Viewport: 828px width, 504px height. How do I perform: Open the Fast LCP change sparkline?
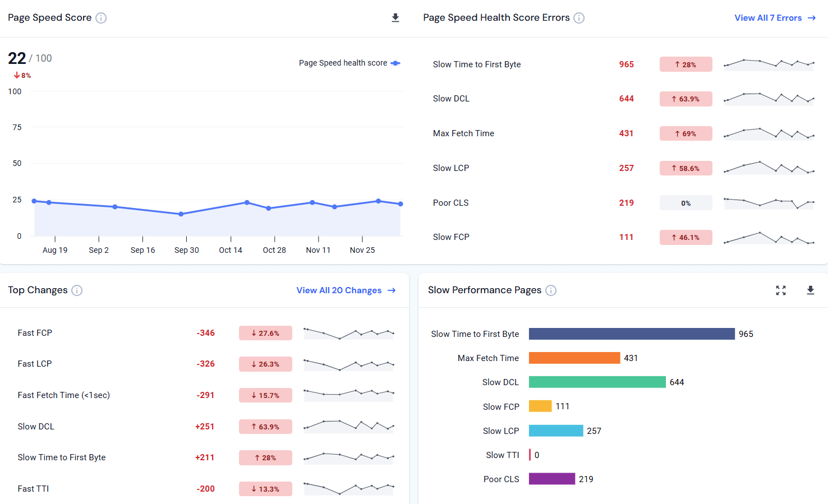point(349,364)
